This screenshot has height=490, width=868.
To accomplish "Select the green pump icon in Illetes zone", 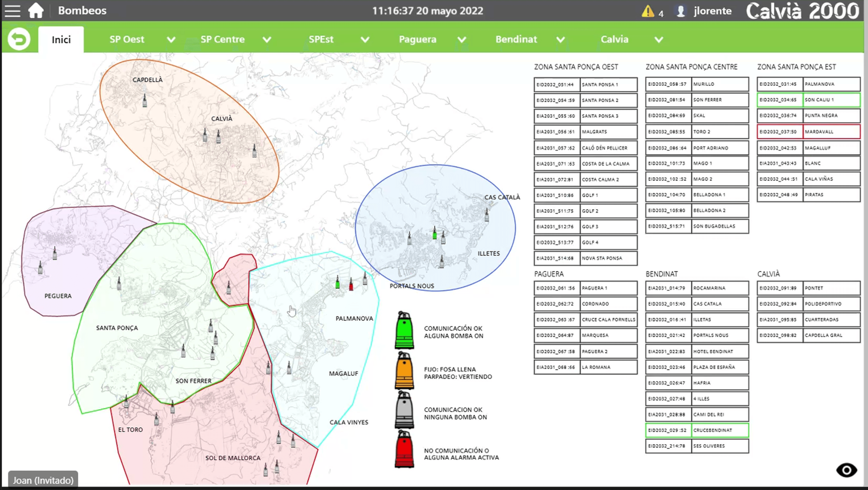I will coord(435,233).
